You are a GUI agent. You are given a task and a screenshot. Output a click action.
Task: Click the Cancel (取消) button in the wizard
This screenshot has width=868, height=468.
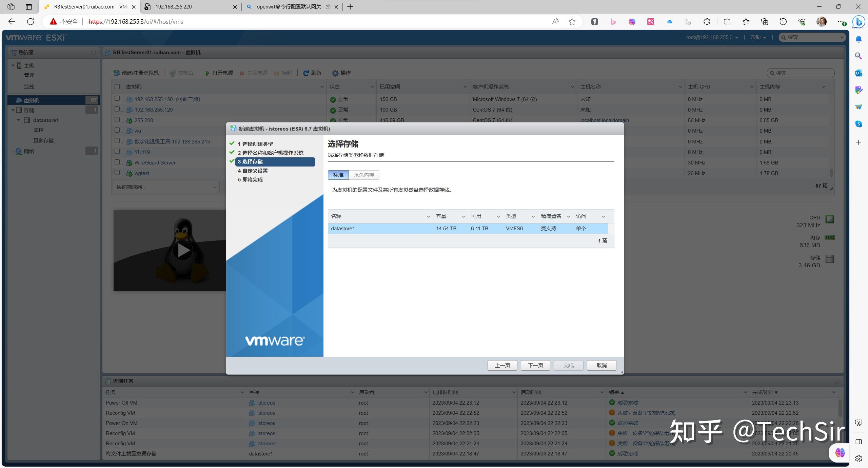601,365
